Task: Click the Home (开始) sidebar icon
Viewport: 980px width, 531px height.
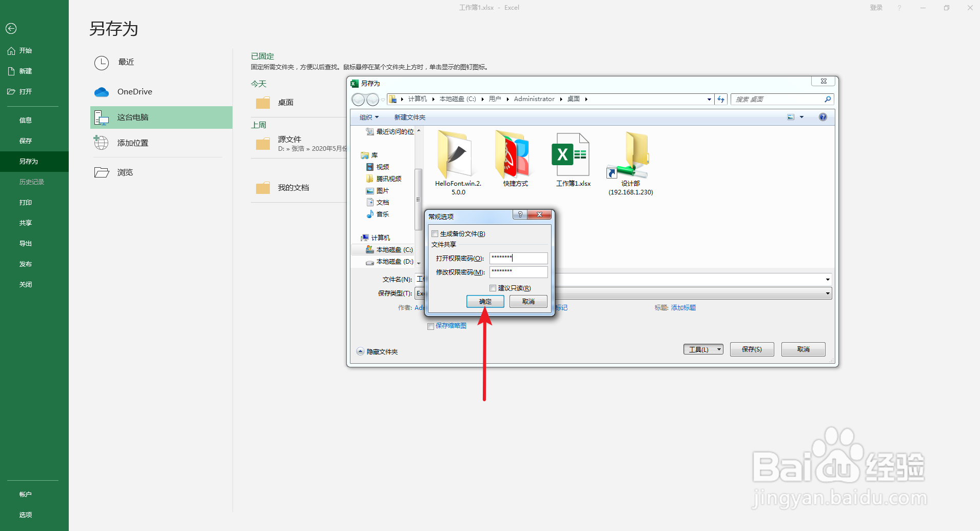Action: [x=11, y=51]
